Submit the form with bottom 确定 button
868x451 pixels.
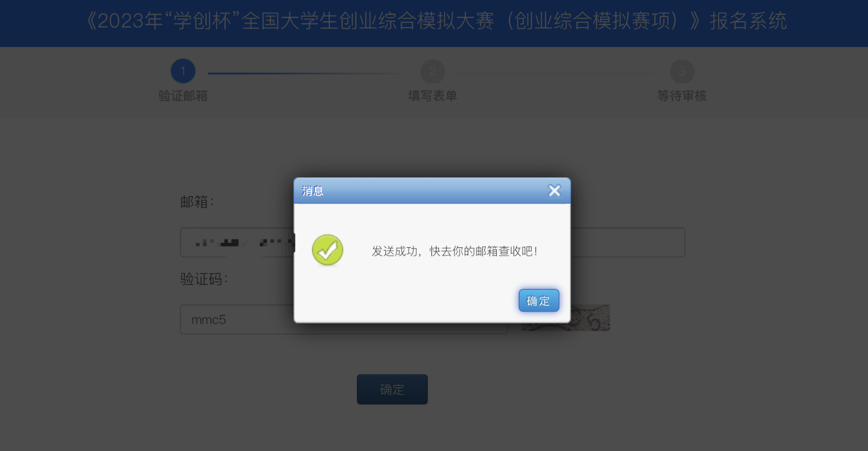coord(392,389)
